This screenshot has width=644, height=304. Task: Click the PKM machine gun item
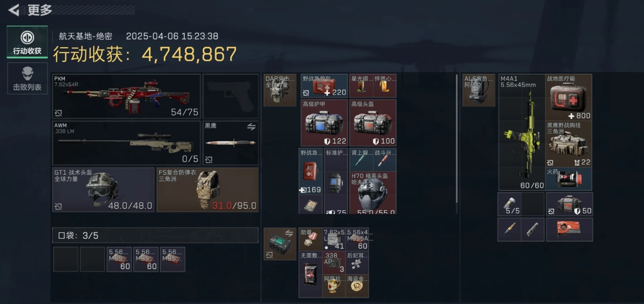tap(126, 96)
